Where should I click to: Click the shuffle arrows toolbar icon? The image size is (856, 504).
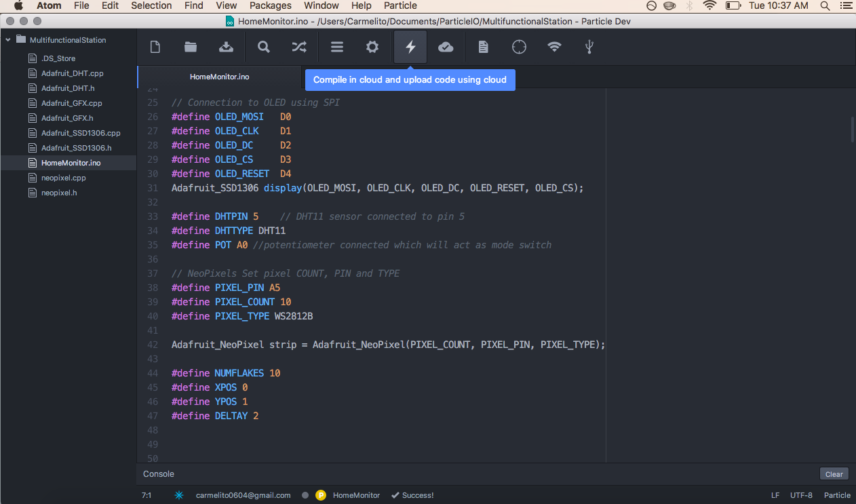pos(299,47)
